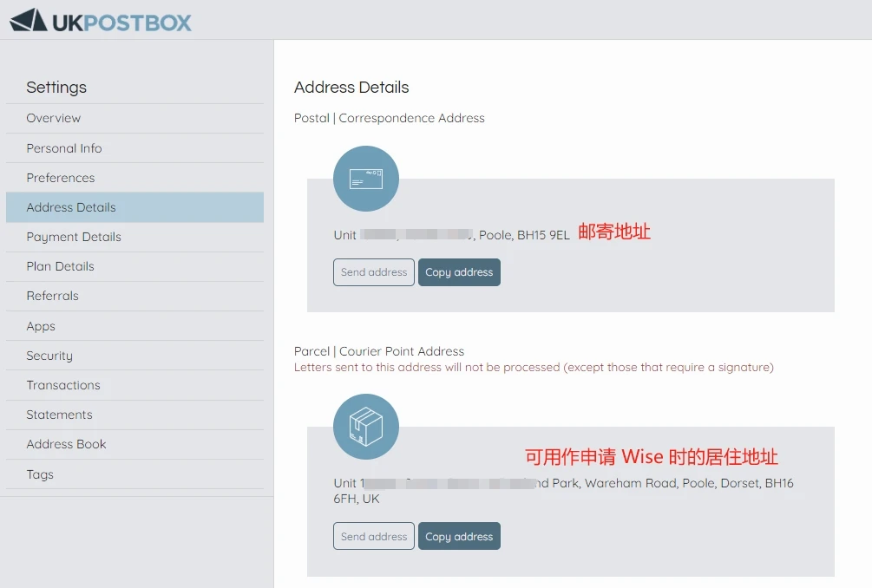The width and height of the screenshot is (872, 588).
Task: Send the parcel courier point address
Action: 374,537
